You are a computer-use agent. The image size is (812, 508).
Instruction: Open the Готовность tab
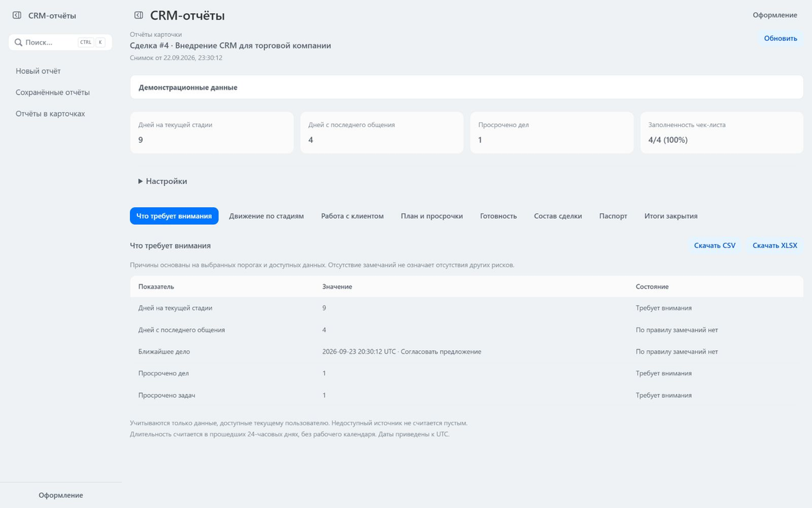click(x=498, y=216)
